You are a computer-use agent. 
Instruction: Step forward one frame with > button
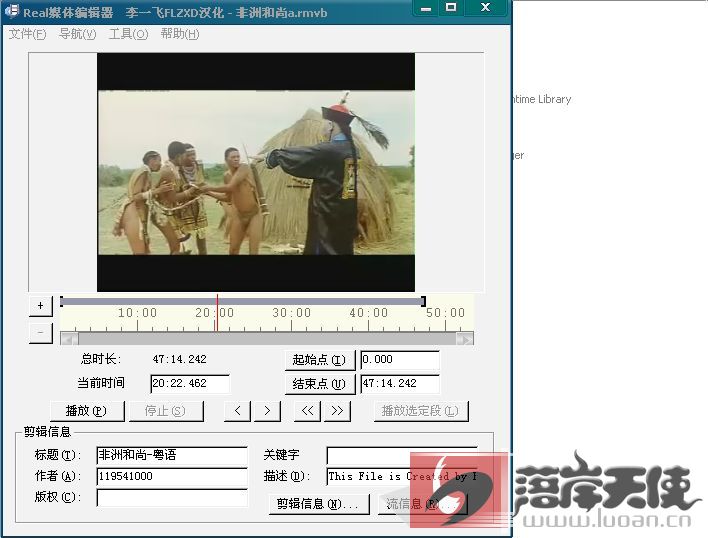click(x=267, y=411)
